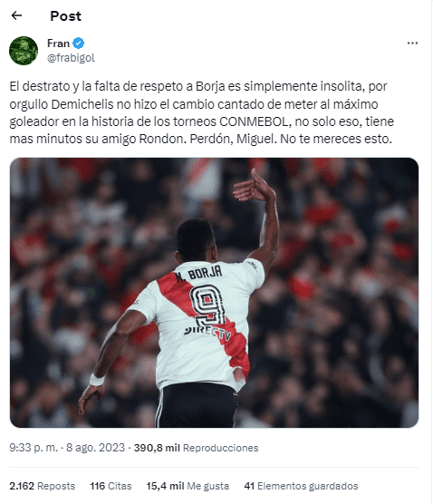Click the blue verified badge
The height and width of the screenshot is (504, 433).
[79, 44]
